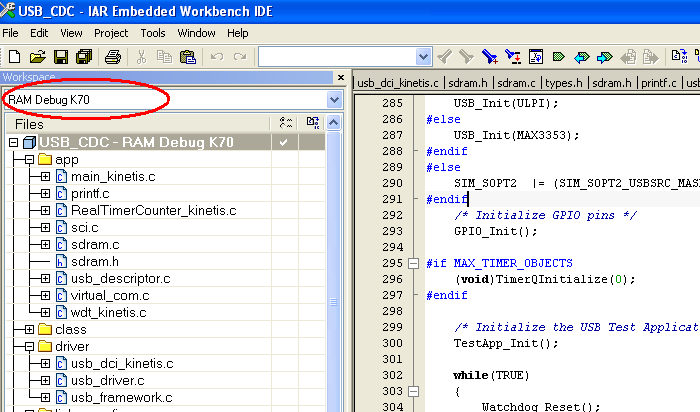
Task: Click the Cut scissors icon
Action: point(141,57)
